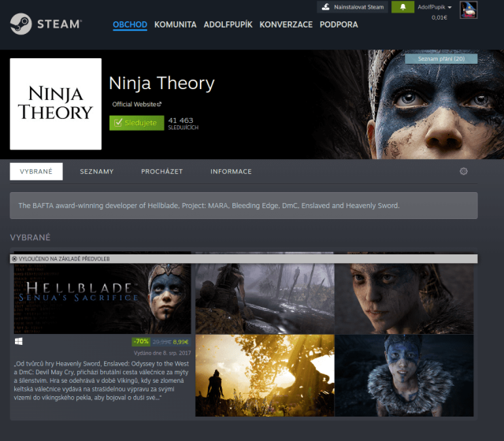Viewport: 504px width, 441px height.
Task: Click the Ninja Theory heading title
Action: (161, 83)
